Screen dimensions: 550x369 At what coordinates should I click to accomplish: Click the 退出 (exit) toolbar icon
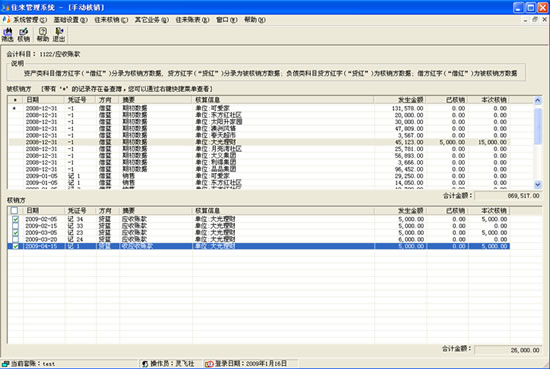[59, 35]
